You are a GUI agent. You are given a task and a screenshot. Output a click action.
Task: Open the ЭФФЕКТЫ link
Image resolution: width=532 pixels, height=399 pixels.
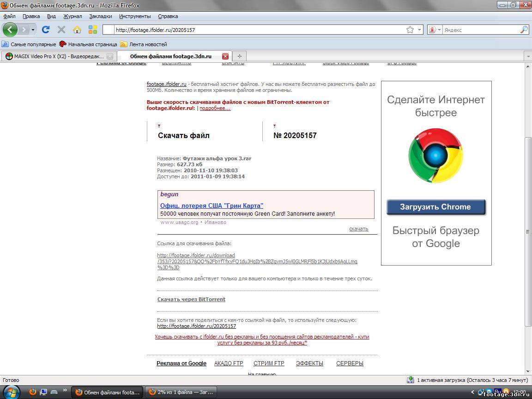click(x=309, y=363)
